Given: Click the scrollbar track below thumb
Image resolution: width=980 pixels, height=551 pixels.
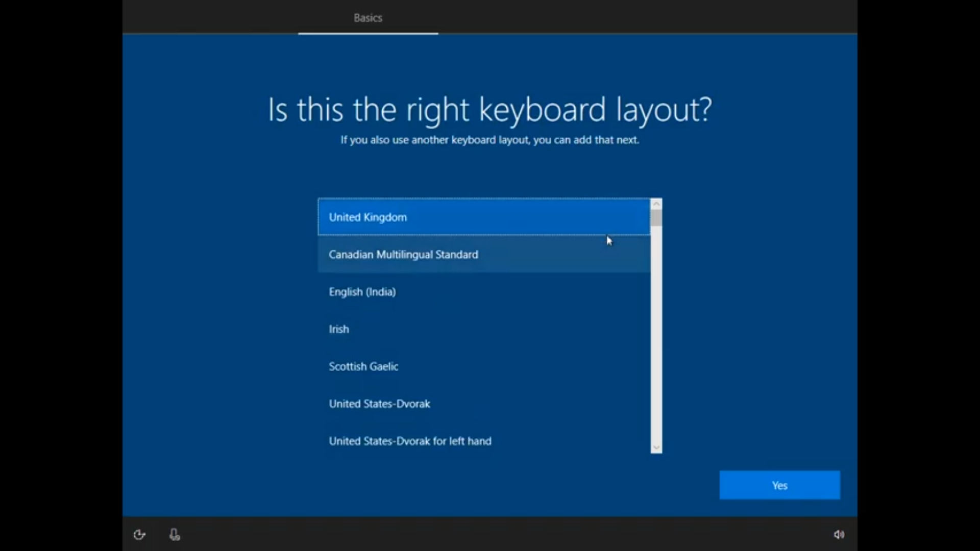Looking at the screenshot, I should coord(656,337).
